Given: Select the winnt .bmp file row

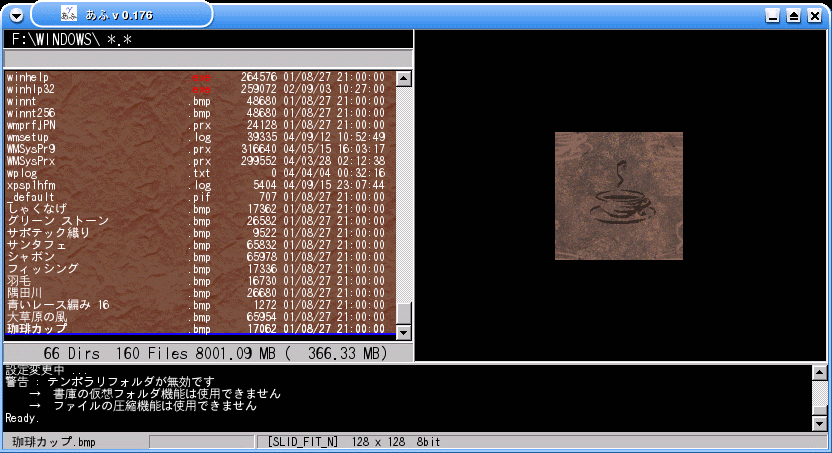Looking at the screenshot, I should (200, 101).
